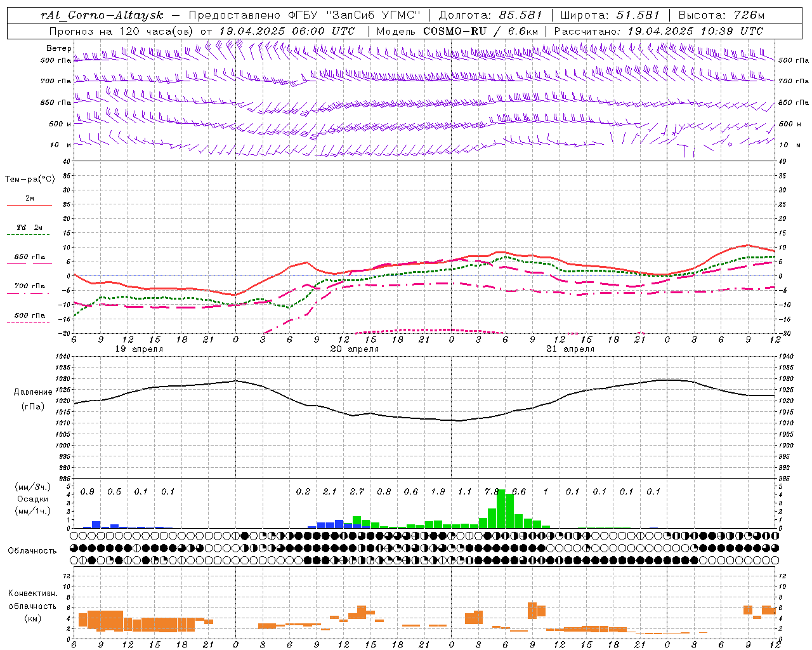
Task: Click the Конвективн. облачность (км) label
Action: pos(32,606)
